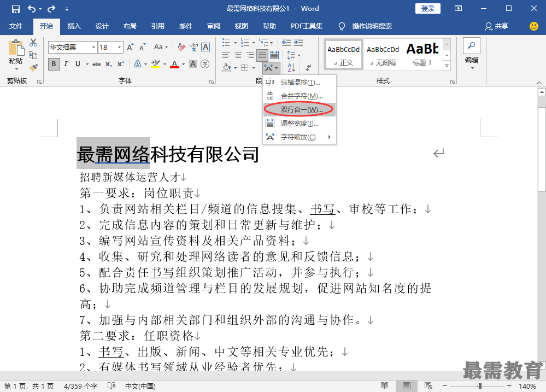Image resolution: width=546 pixels, height=392 pixels.
Task: Expand numbered list options arrow
Action: click(x=254, y=43)
